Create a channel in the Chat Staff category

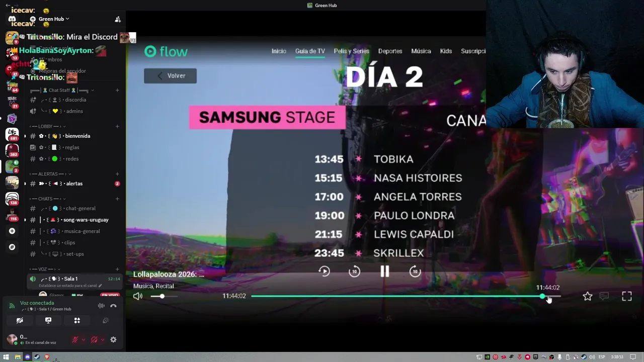coord(117,90)
